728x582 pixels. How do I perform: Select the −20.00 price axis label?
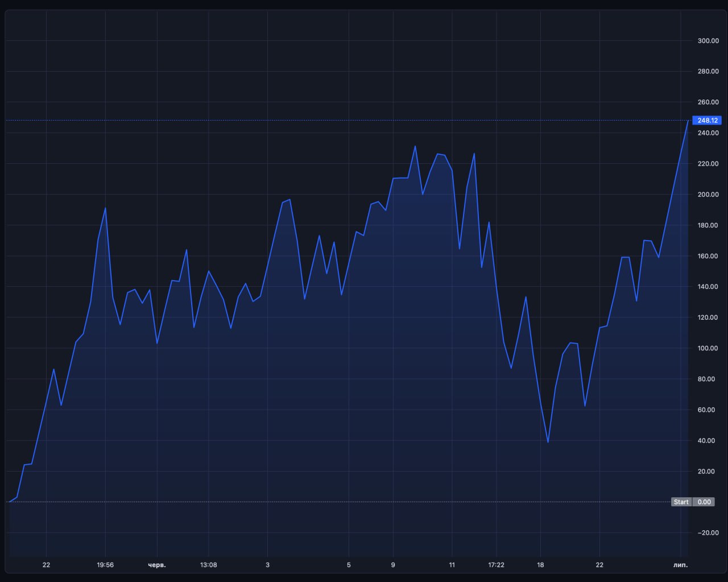708,533
